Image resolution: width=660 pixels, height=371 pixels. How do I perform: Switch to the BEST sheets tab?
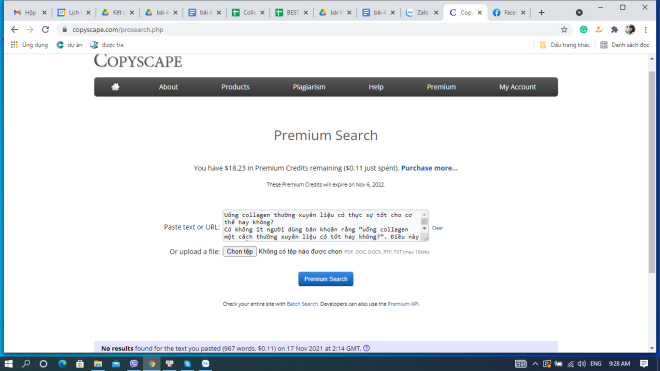pos(292,13)
